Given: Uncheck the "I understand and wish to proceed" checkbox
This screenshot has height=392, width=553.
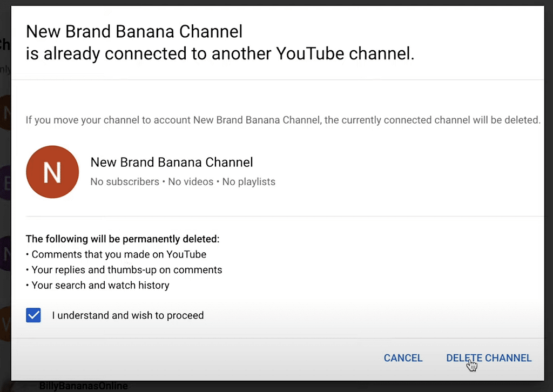Looking at the screenshot, I should point(33,315).
